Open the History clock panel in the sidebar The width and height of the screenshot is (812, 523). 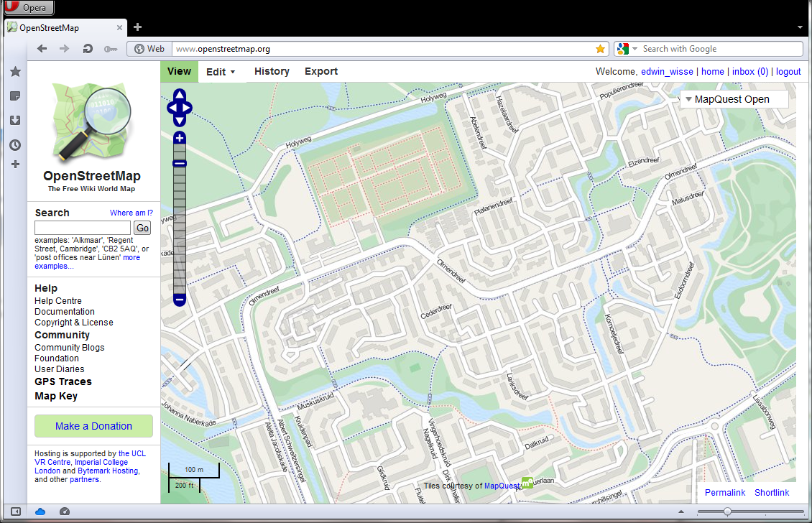coord(15,145)
